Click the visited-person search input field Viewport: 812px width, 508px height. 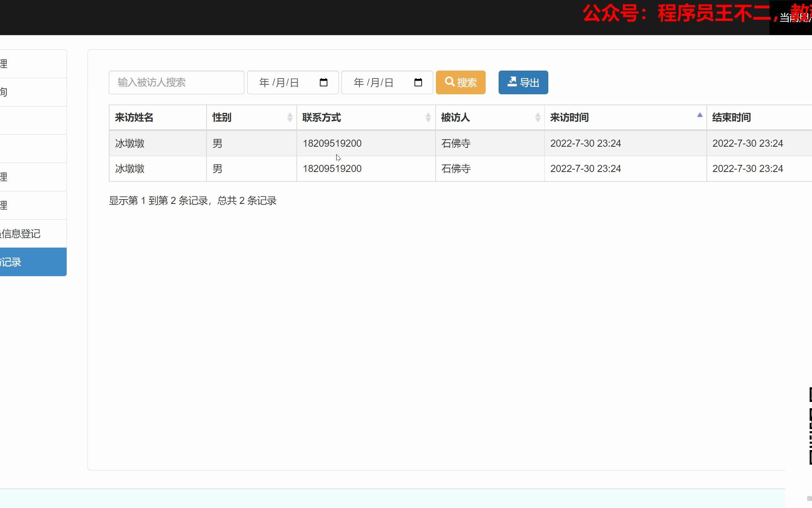176,82
